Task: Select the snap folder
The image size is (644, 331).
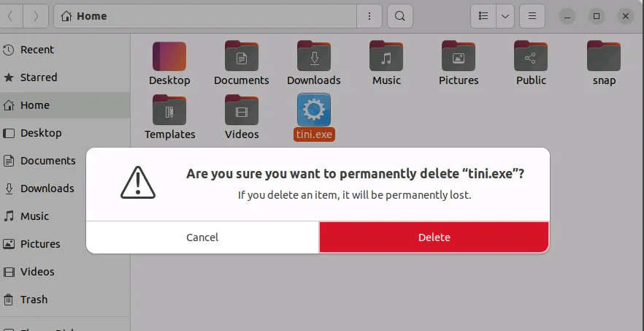Action: coord(604,57)
